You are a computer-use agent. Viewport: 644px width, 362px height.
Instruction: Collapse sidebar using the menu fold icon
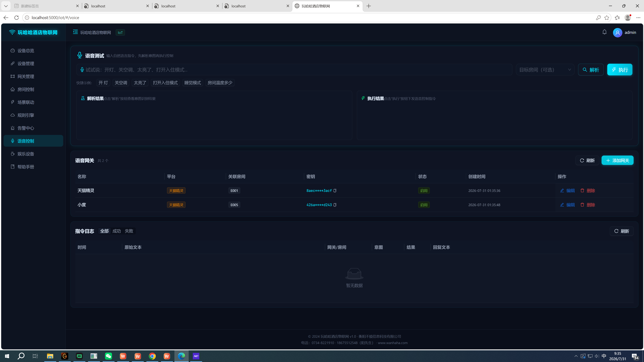pyautogui.click(x=75, y=32)
